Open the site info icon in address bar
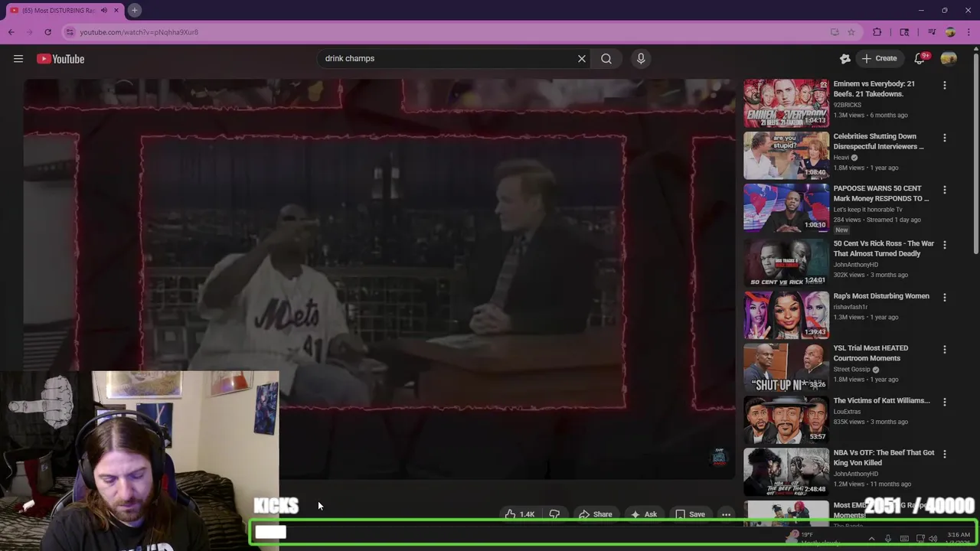 pos(70,32)
